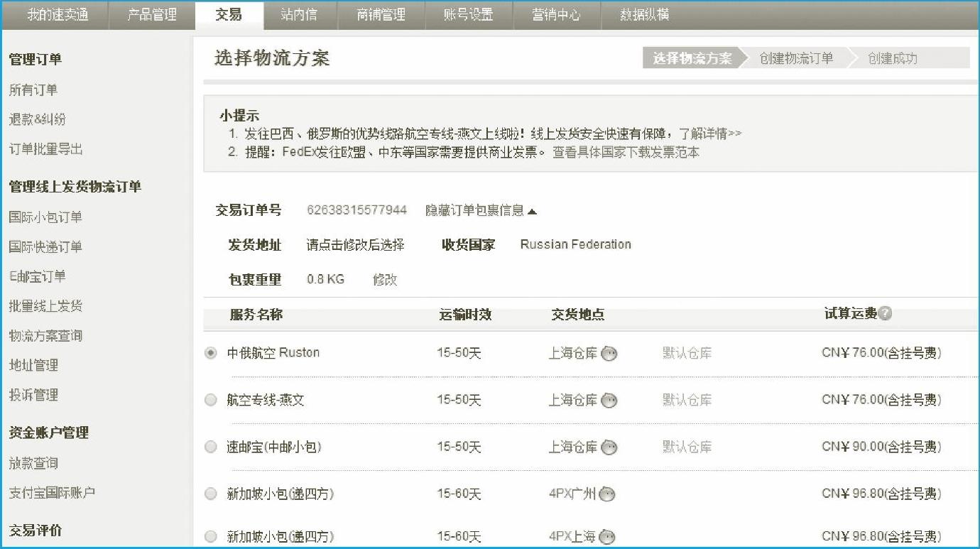Image resolution: width=980 pixels, height=549 pixels.
Task: Click 请点击修改后选择 shipping address prompt
Action: click(x=356, y=245)
